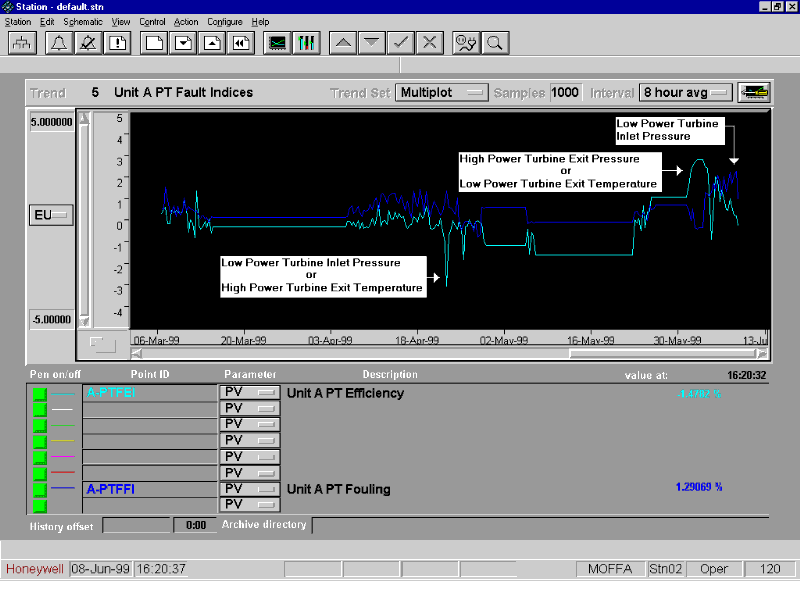
Task: Click the X cancel toolbar button
Action: click(x=429, y=43)
